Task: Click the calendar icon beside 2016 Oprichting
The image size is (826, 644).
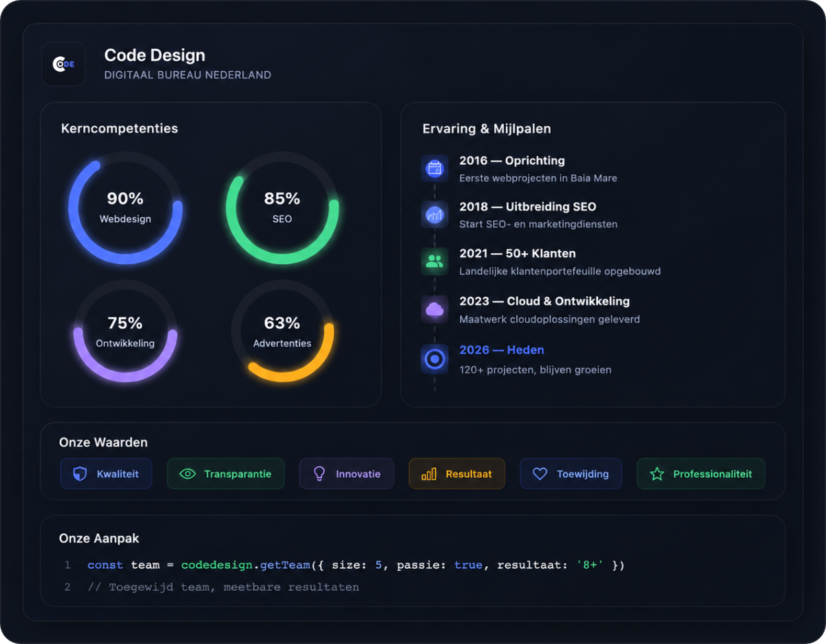Action: (434, 168)
